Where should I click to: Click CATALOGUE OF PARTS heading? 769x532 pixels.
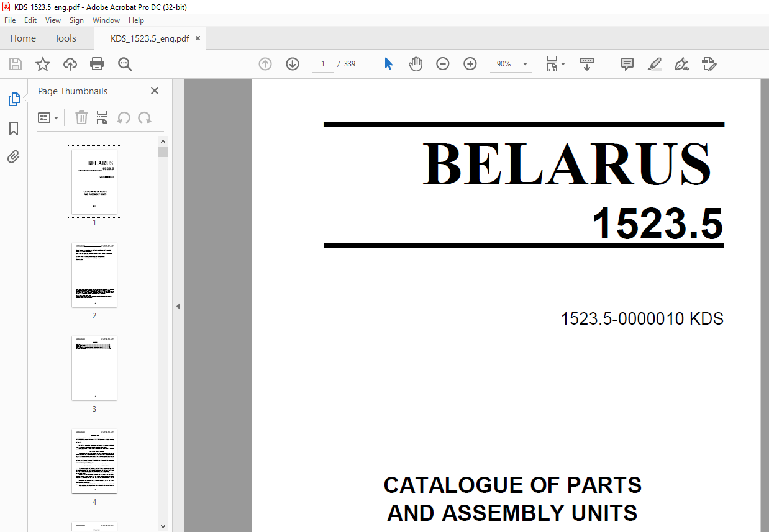coord(512,485)
